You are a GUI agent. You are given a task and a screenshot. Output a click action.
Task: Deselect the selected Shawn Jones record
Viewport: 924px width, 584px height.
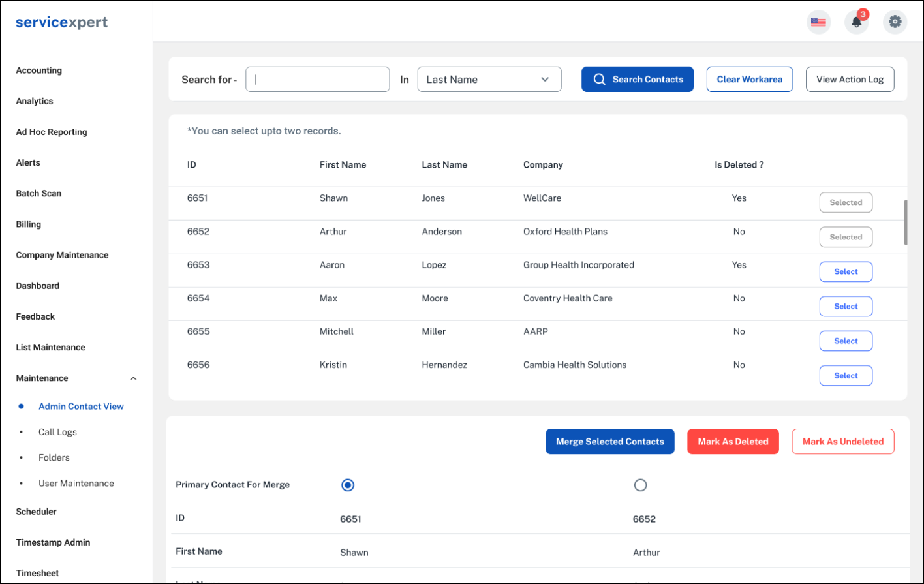click(846, 203)
